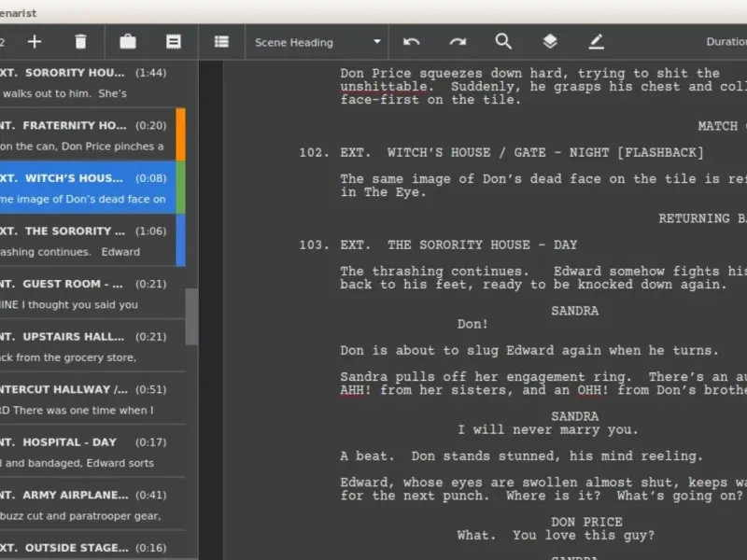This screenshot has width=747, height=560.
Task: Select OUTSIDE STAGE... (0:16) scene
Action: click(x=92, y=547)
